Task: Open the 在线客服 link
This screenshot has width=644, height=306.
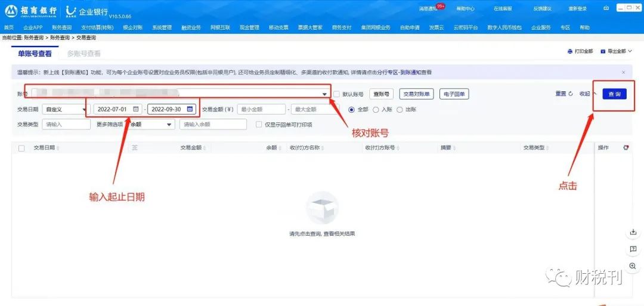Action: point(503,8)
